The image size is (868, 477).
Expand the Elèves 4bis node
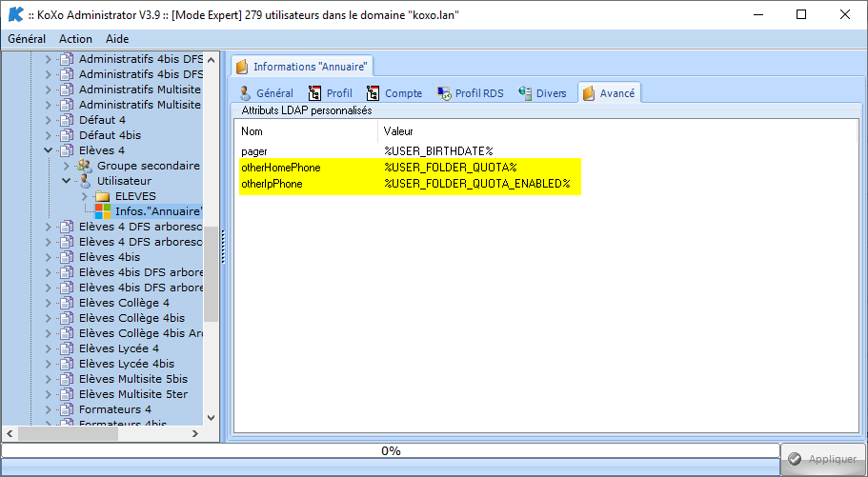coord(49,257)
